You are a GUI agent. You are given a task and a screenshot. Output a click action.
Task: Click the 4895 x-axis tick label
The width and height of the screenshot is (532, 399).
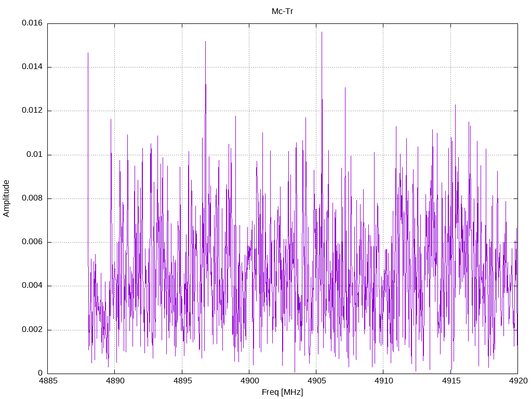pos(182,381)
